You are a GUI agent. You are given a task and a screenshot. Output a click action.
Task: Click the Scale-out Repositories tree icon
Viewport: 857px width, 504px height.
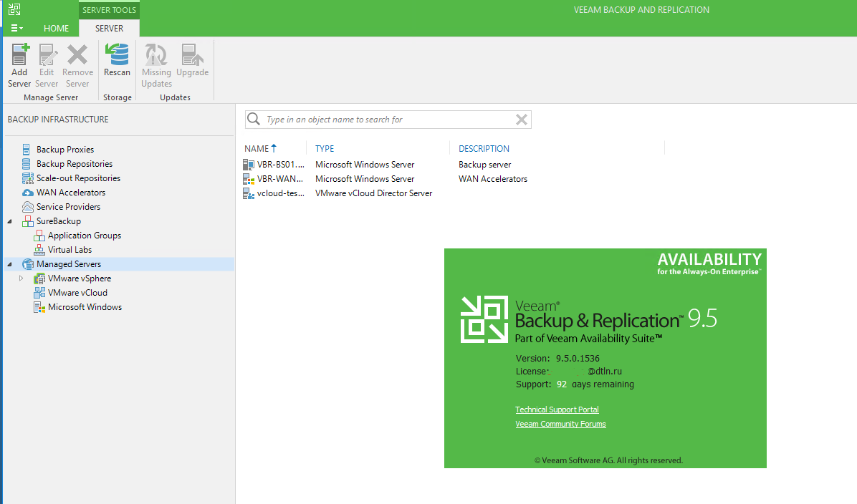pos(28,178)
